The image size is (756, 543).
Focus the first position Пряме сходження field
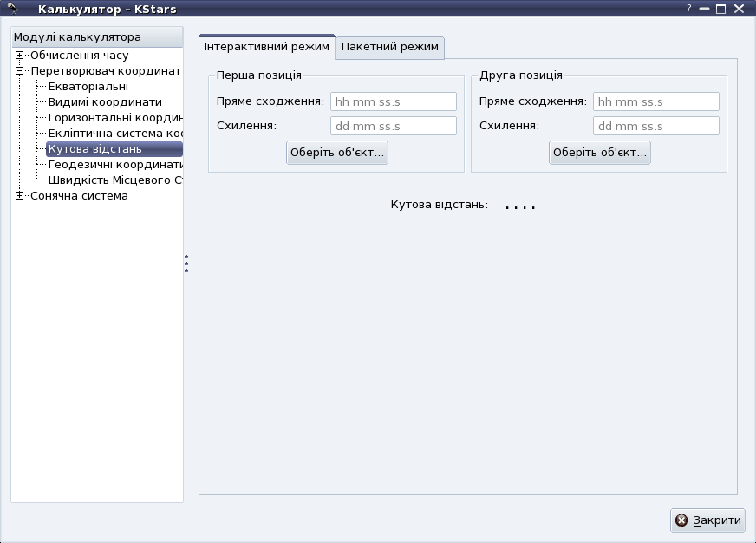point(393,101)
